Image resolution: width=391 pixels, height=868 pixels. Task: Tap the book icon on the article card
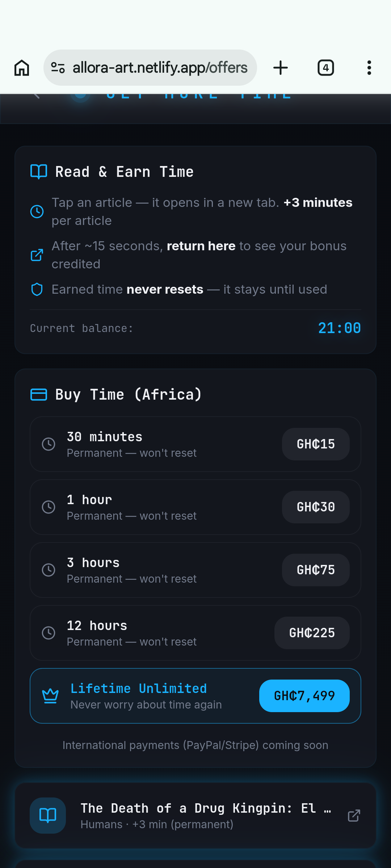(48, 816)
